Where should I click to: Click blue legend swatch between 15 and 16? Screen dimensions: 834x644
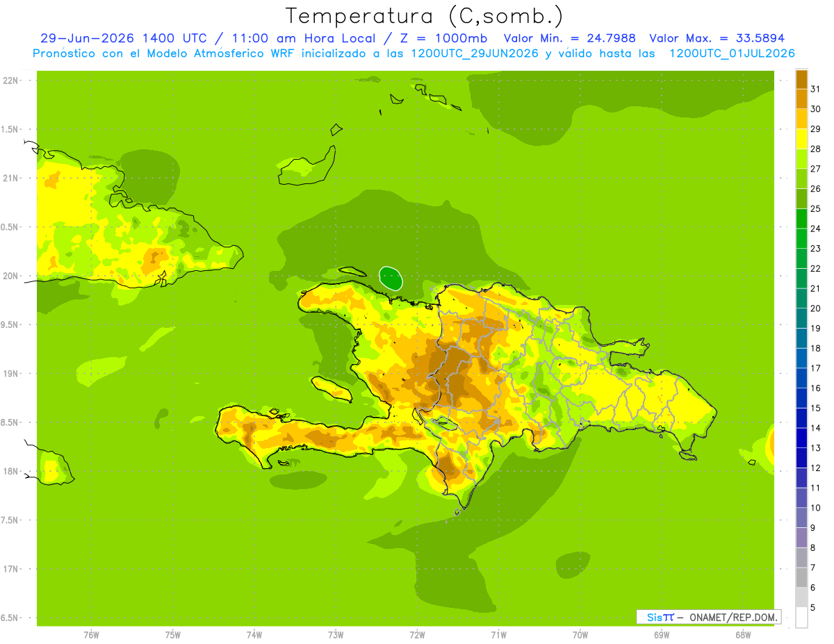801,398
